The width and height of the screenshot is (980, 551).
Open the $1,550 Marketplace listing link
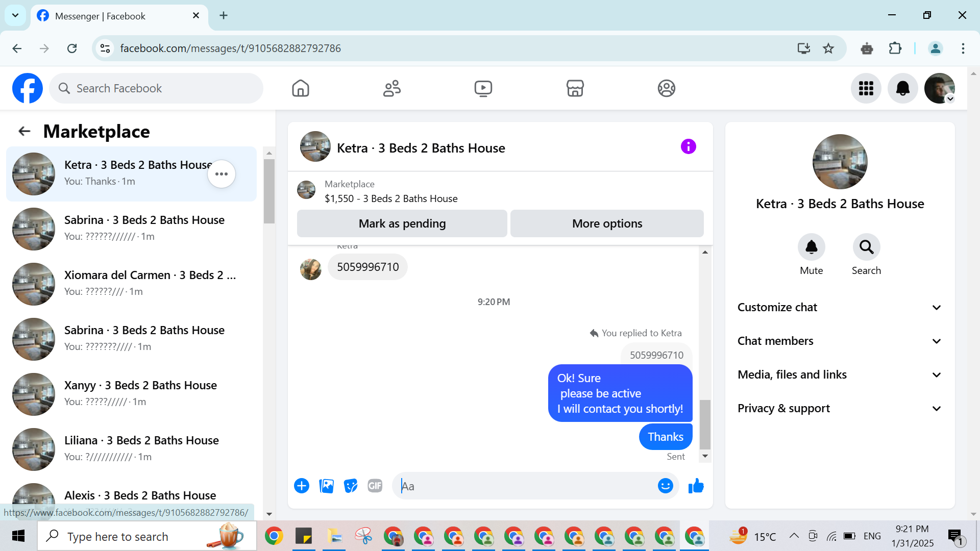pos(391,198)
